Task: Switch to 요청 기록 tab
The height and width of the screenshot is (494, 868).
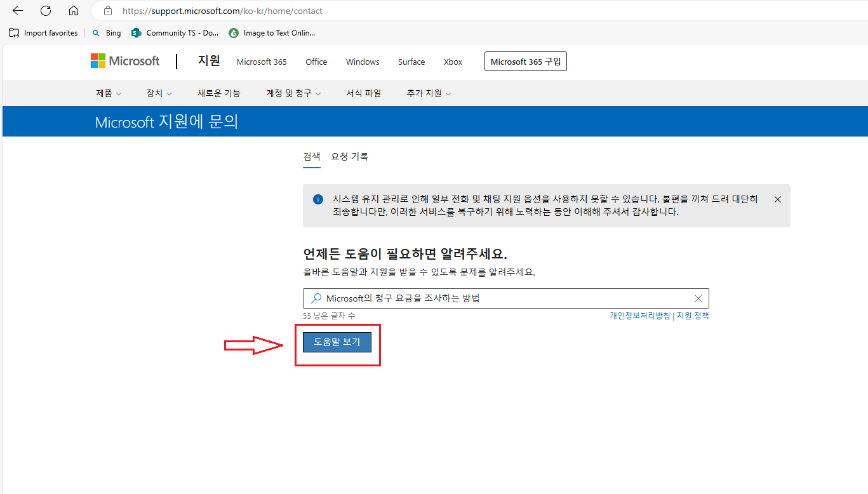Action: [350, 157]
